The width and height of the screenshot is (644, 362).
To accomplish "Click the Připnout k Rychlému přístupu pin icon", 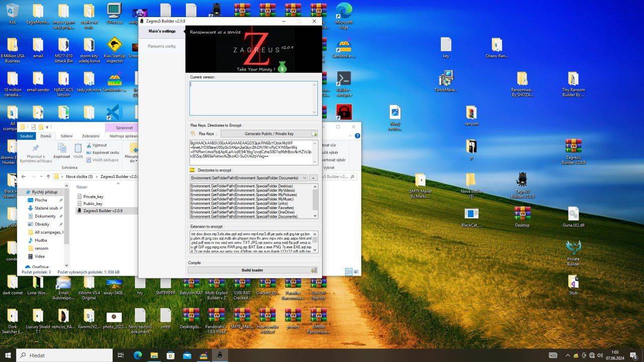I will coord(35,149).
